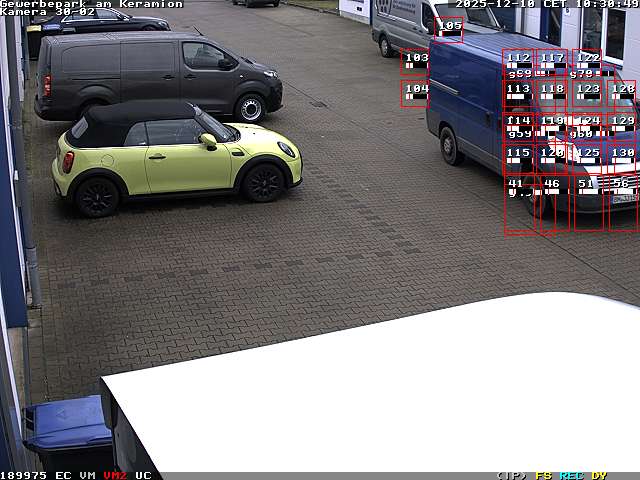The image size is (640, 480).
Task: Click the yellow DY status indicator
Action: [598, 475]
